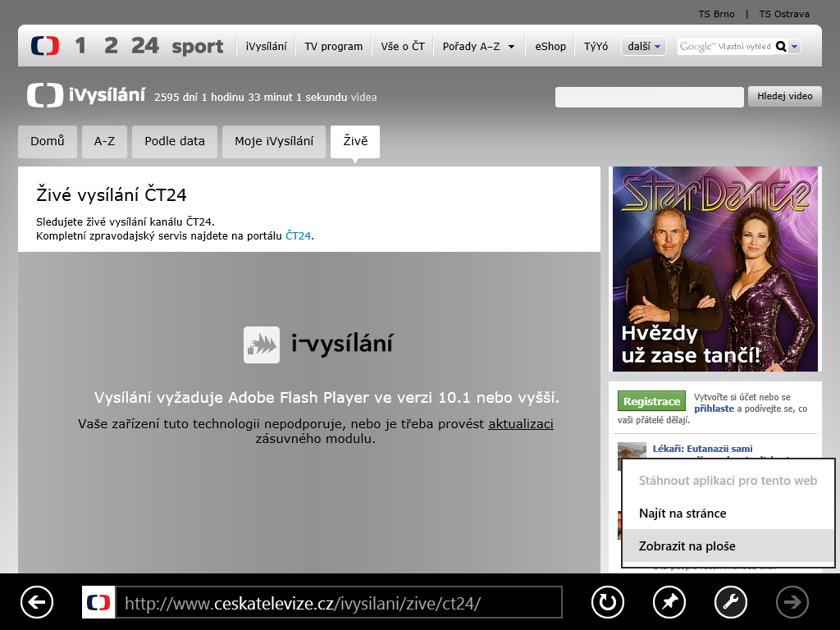The height and width of the screenshot is (630, 840).
Task: Follow the TS Ostrava link
Action: (783, 14)
